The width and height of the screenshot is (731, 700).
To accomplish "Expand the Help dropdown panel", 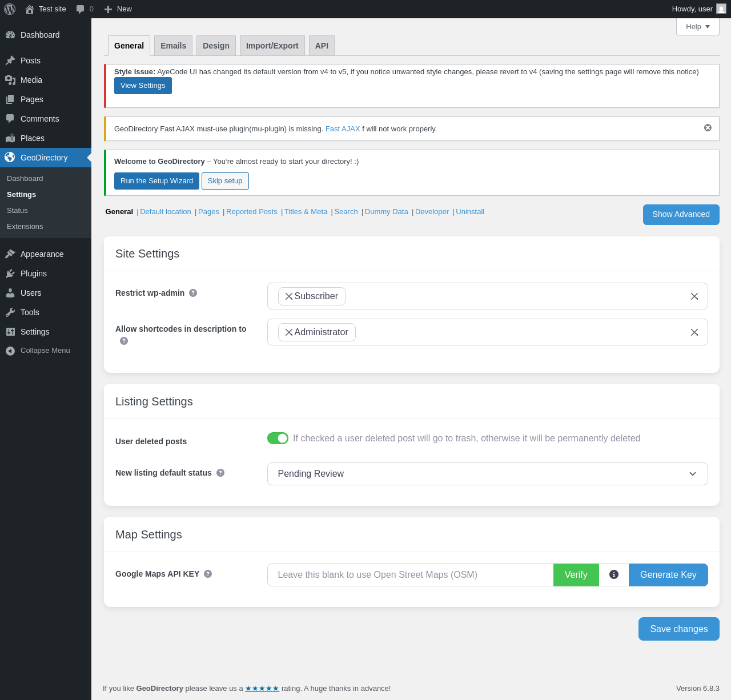I will [697, 27].
